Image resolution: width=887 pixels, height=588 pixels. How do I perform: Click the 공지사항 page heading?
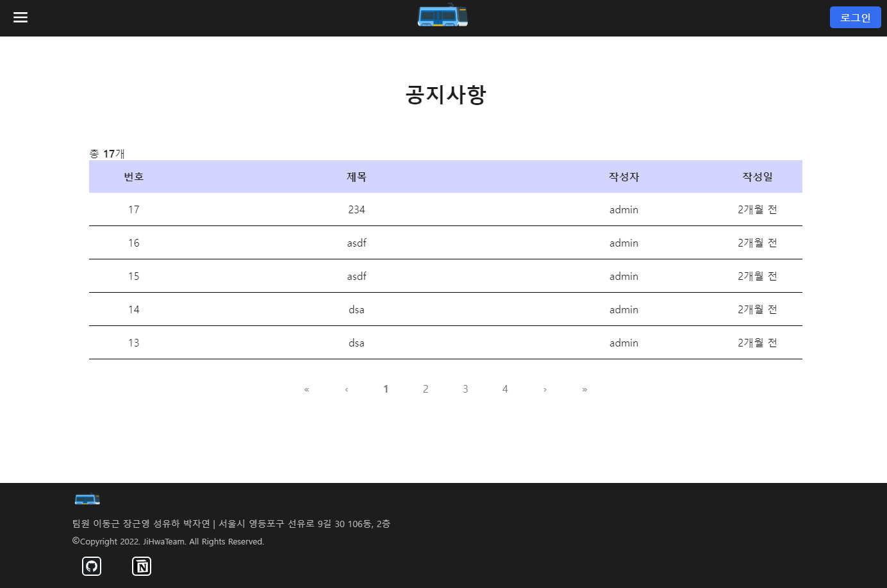click(x=445, y=95)
